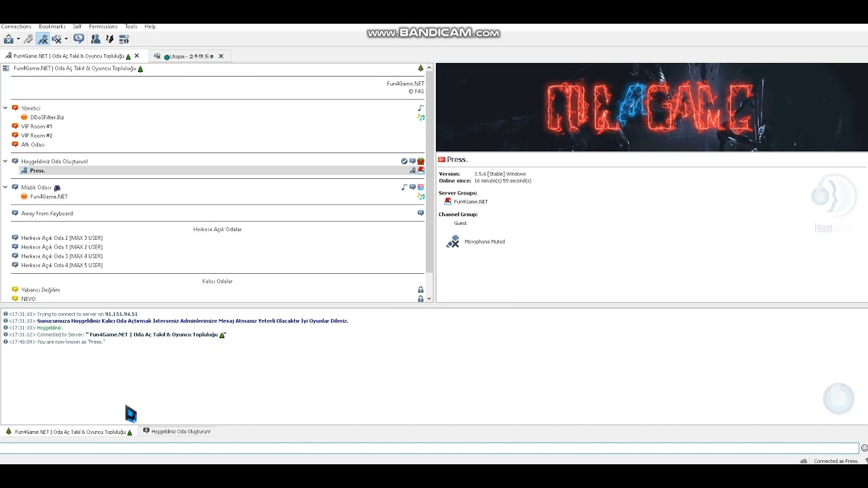
Task: Switch to Hoşgeldiniz Oda Oluşturun! chat tab
Action: [x=177, y=431]
